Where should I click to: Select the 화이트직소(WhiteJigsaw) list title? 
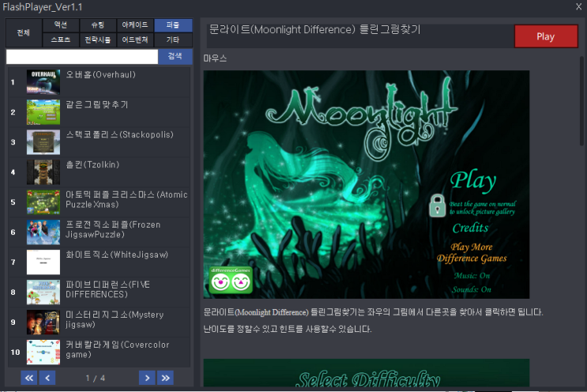[117, 254]
